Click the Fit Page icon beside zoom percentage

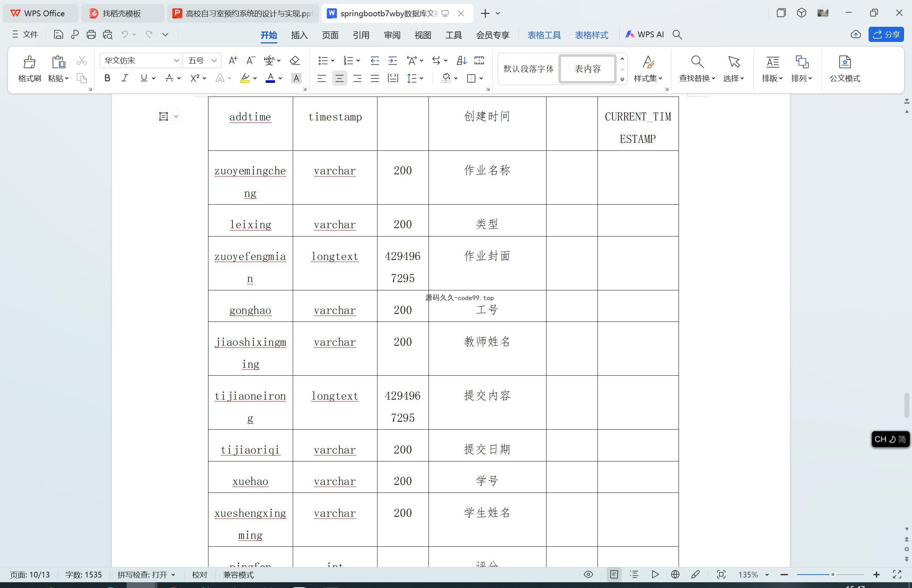(x=721, y=575)
